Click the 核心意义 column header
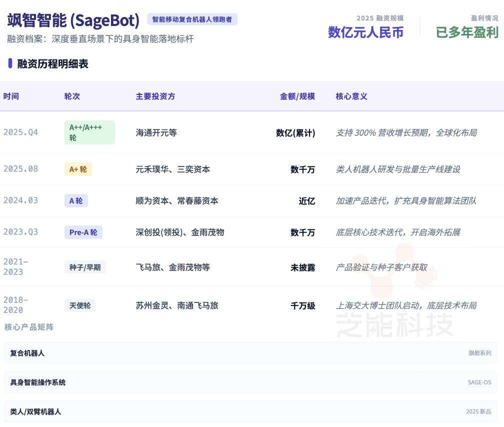Viewport: 504px width, 427px height. click(351, 96)
